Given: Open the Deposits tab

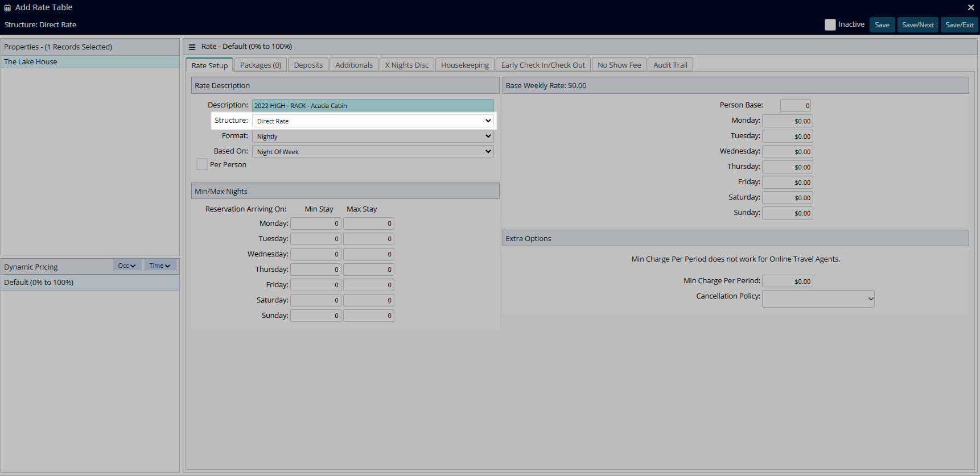Looking at the screenshot, I should (x=308, y=65).
